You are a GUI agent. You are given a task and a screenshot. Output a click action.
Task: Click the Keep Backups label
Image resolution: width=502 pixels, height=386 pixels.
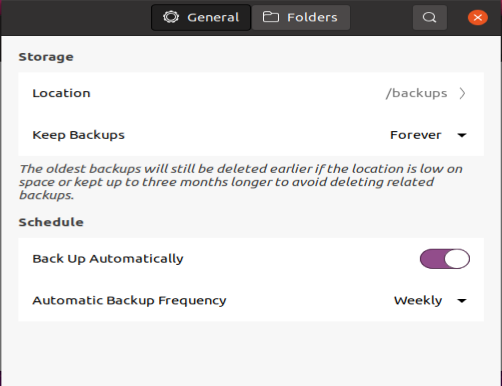pos(78,135)
